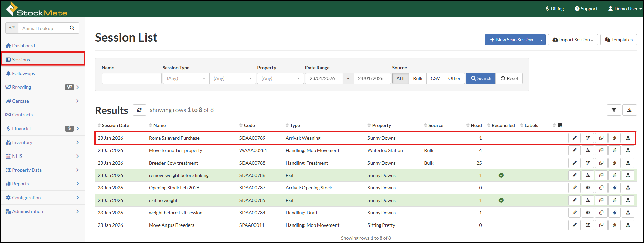This screenshot has height=243, width=644.
Task: Set the Source filter to ALL
Action: [x=400, y=78]
